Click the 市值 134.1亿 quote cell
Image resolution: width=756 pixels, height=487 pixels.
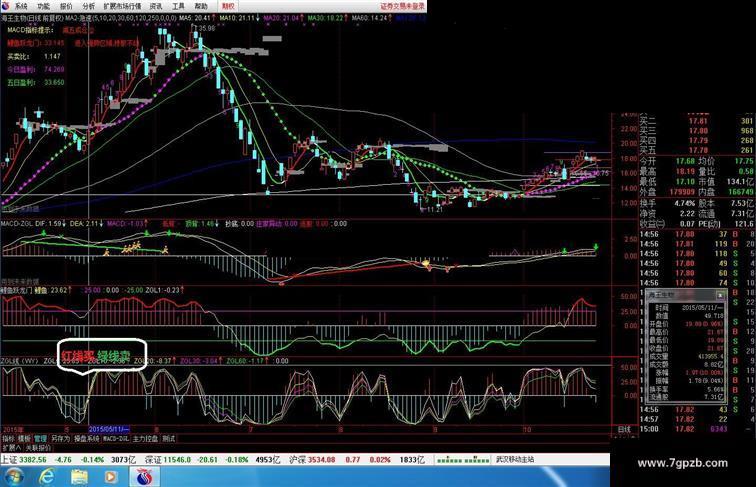pyautogui.click(x=726, y=182)
